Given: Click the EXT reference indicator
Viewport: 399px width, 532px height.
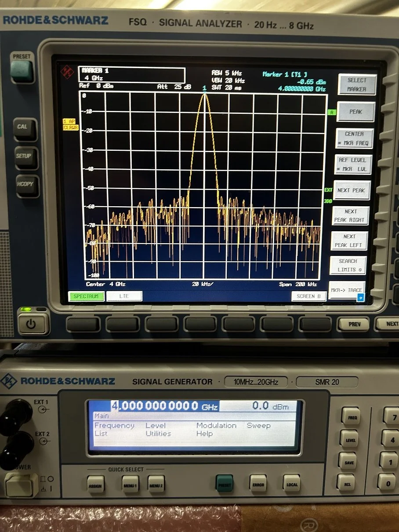Looking at the screenshot, I should [x=328, y=190].
